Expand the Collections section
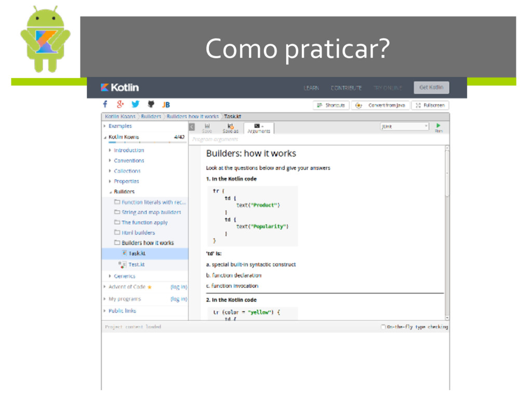This screenshot has height=399, width=532. coord(110,170)
